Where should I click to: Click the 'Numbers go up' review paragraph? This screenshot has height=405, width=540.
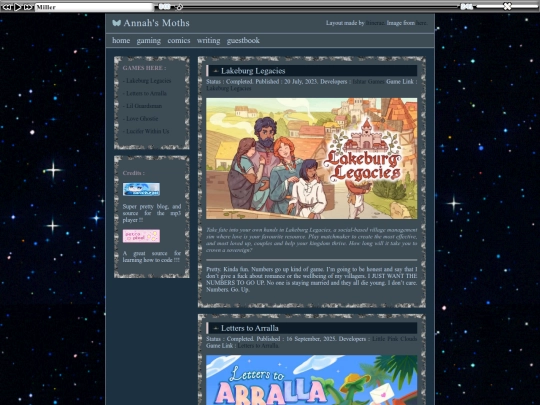[312, 279]
